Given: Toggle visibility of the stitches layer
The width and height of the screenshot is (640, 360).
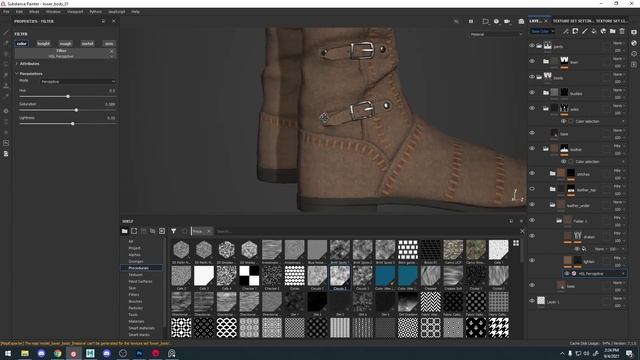Looking at the screenshot, I should [x=532, y=173].
